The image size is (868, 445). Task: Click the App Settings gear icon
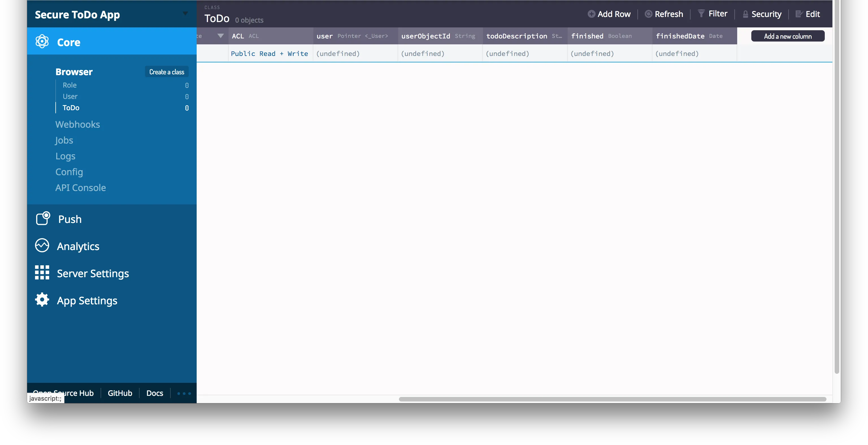coord(42,300)
